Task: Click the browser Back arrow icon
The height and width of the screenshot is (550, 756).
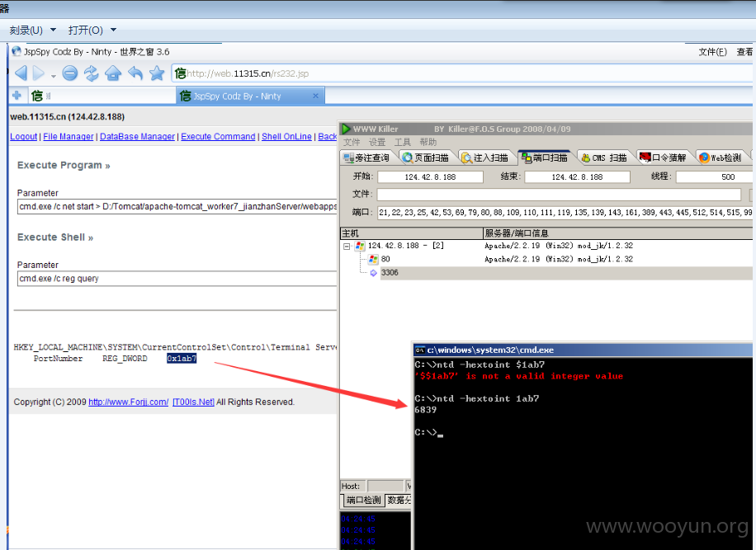Action: click(21, 73)
